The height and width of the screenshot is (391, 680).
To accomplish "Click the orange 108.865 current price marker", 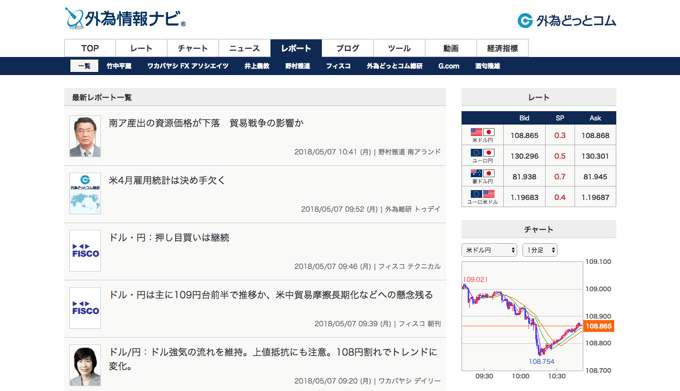I will point(598,326).
